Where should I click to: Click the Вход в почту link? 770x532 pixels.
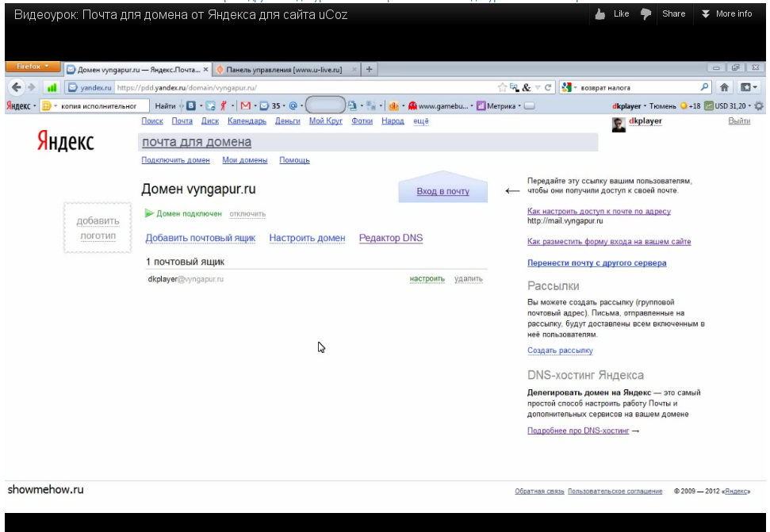point(443,191)
